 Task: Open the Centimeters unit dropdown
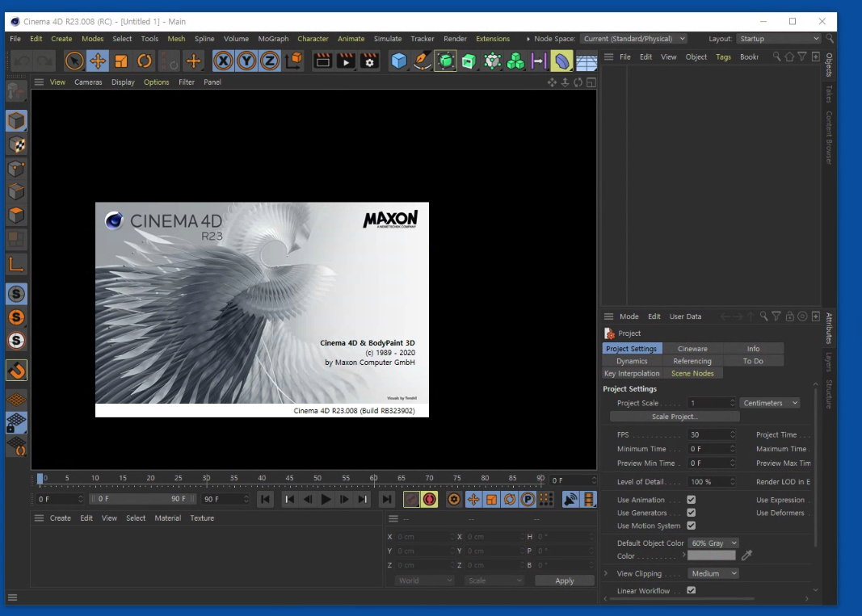[770, 403]
